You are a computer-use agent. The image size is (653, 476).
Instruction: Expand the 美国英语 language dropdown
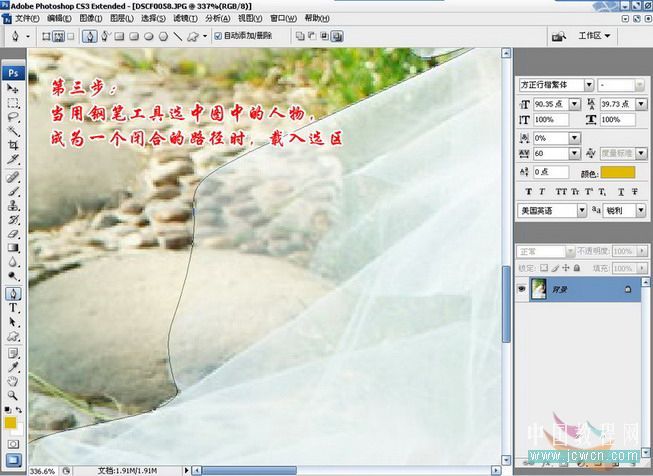[x=552, y=211]
